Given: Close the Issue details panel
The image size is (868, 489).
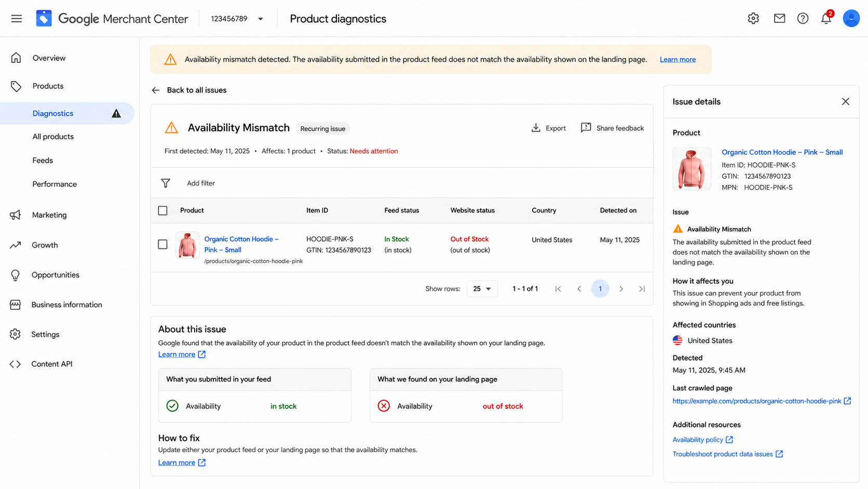Looking at the screenshot, I should pyautogui.click(x=846, y=101).
